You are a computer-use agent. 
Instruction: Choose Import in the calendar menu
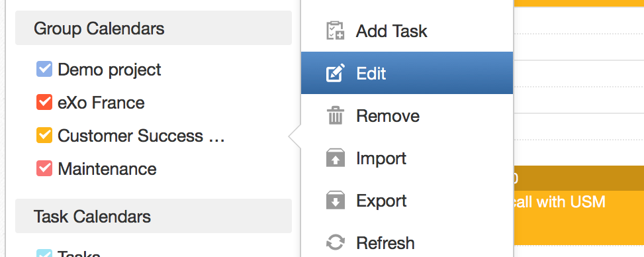(x=406, y=158)
